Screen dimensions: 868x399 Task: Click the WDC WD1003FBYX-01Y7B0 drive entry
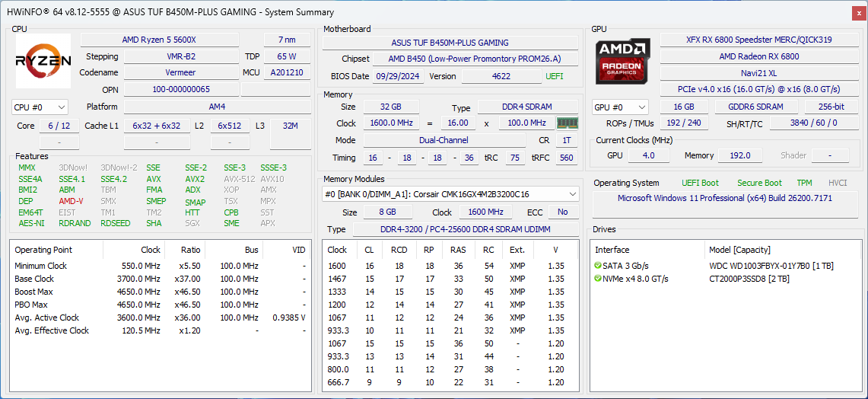click(x=771, y=266)
